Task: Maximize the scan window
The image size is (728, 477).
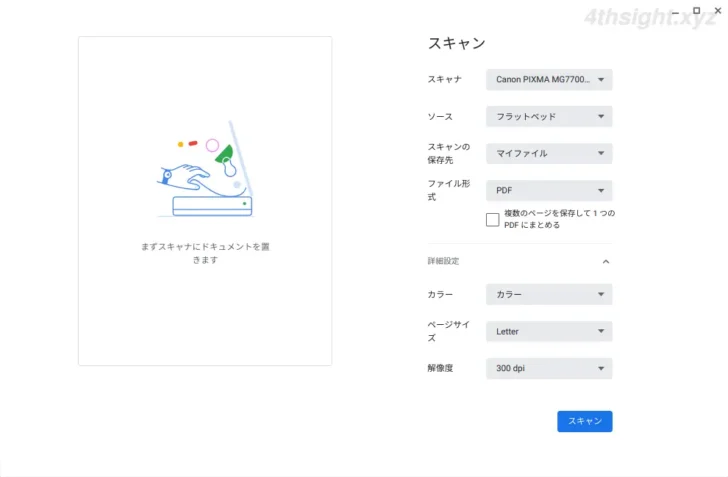Action: click(x=696, y=10)
